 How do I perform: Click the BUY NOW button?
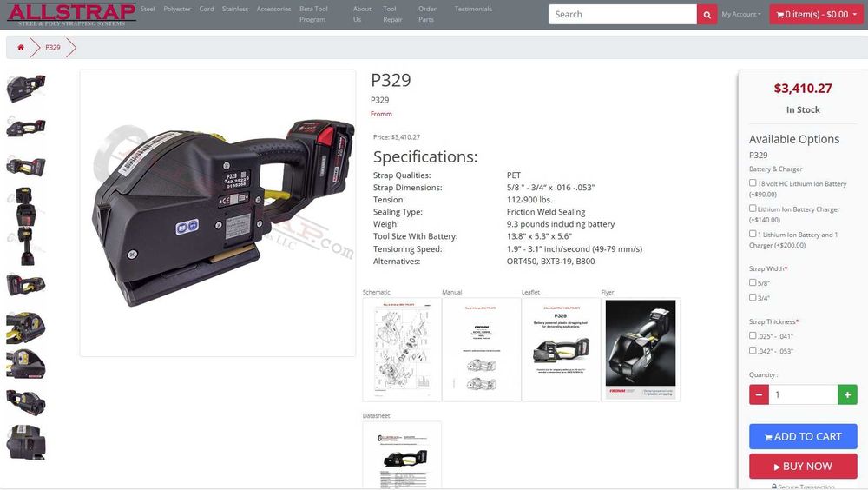click(803, 467)
